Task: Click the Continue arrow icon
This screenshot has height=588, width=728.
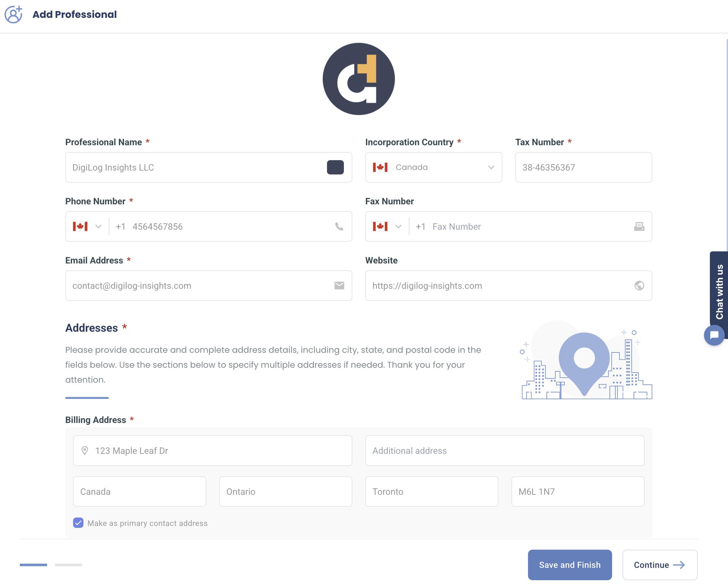Action: coord(679,565)
